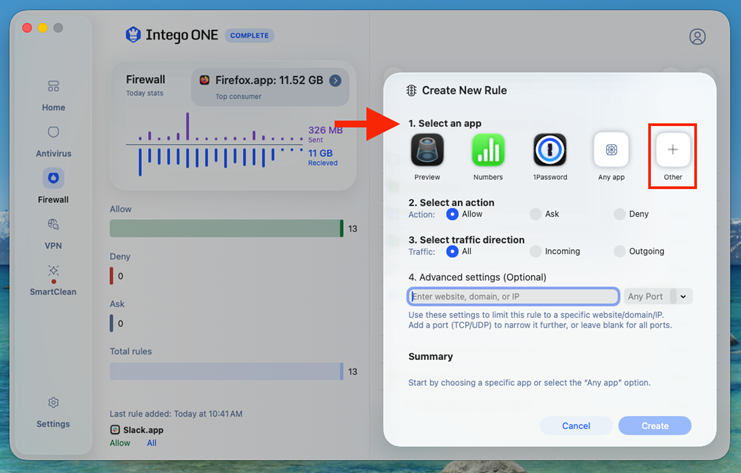The height and width of the screenshot is (473, 741).
Task: Select the Firewall sidebar icon
Action: [53, 178]
